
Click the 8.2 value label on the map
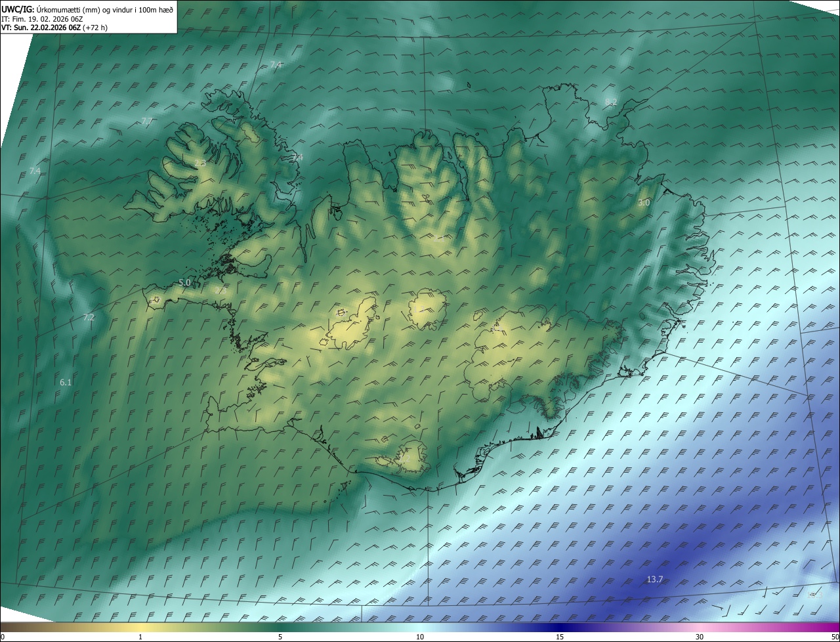(x=611, y=102)
